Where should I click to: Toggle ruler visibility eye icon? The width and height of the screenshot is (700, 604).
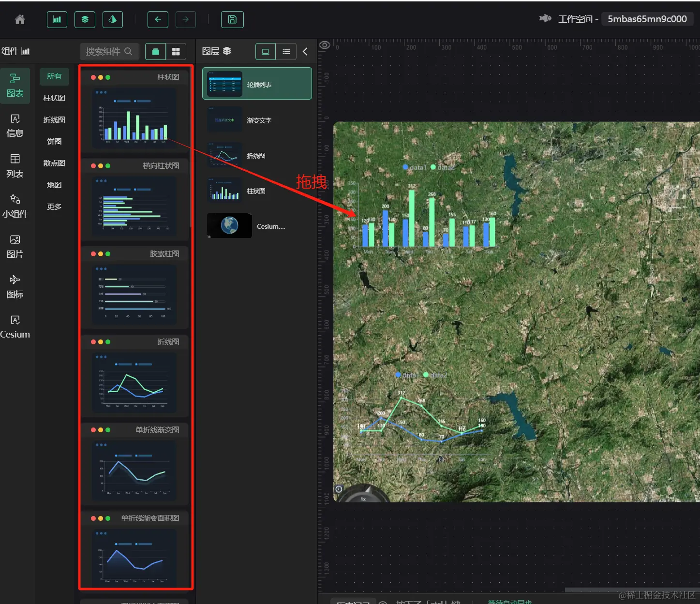coord(325,45)
